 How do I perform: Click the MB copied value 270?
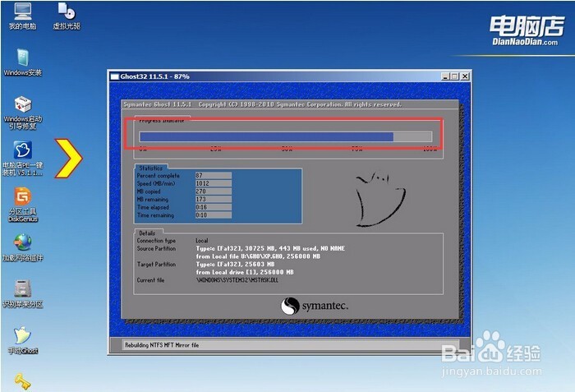[x=213, y=191]
